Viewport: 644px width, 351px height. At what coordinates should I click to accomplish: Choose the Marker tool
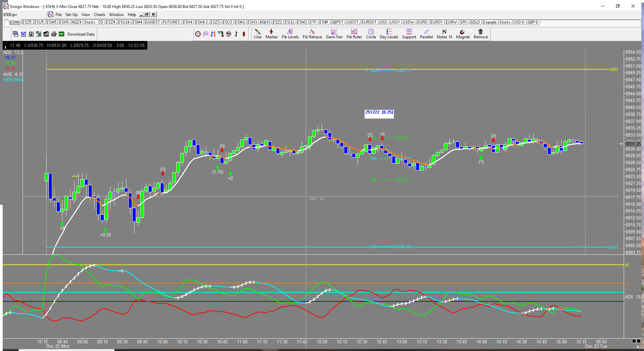click(x=271, y=34)
